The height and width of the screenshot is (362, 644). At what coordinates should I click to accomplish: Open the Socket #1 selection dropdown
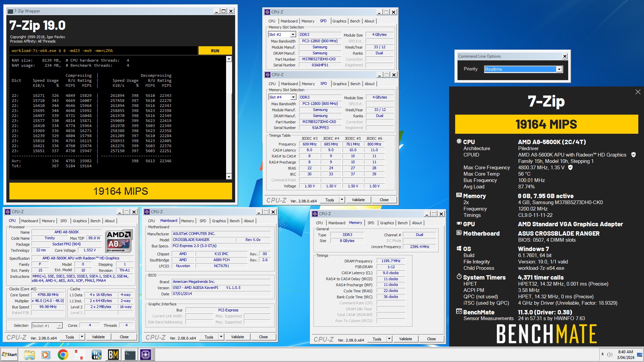pyautogui.click(x=59, y=325)
